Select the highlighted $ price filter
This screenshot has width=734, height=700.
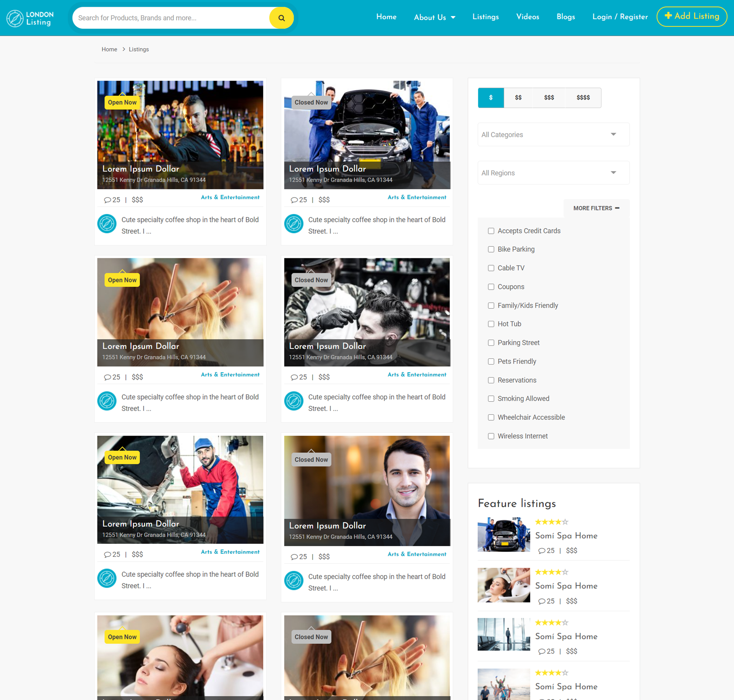pyautogui.click(x=491, y=98)
